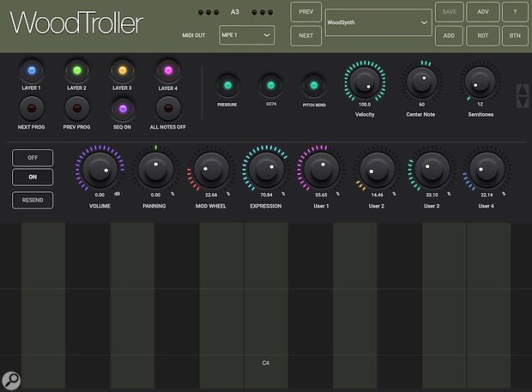Click the User 3 knob
This screenshot has height=392, width=532.
tap(432, 169)
